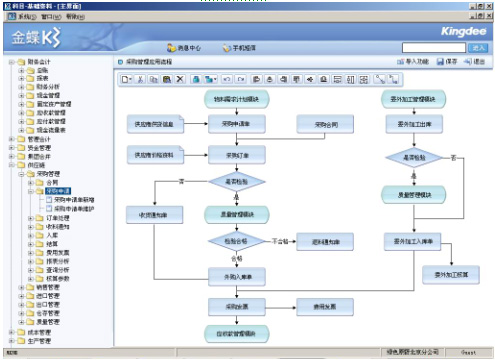The height and width of the screenshot is (362, 495).
Task: Click the Copy icon in flowchart toolbar
Action: tap(153, 79)
